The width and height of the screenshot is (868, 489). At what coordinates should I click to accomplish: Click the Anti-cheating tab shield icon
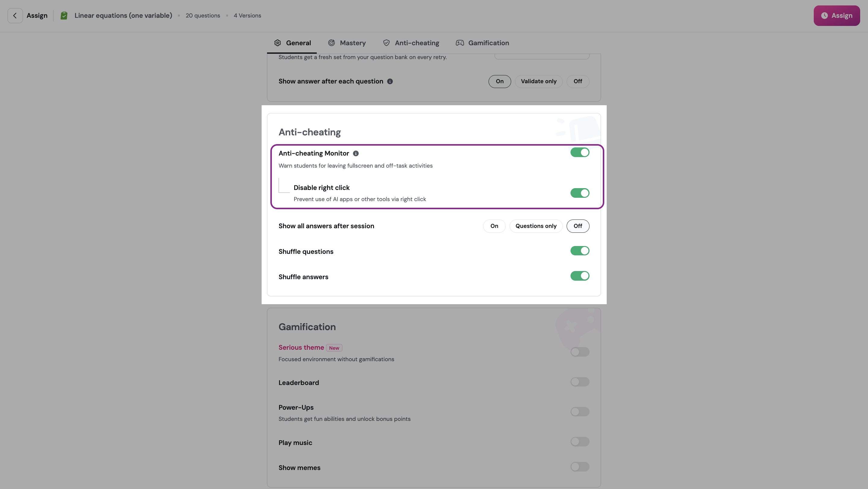386,43
